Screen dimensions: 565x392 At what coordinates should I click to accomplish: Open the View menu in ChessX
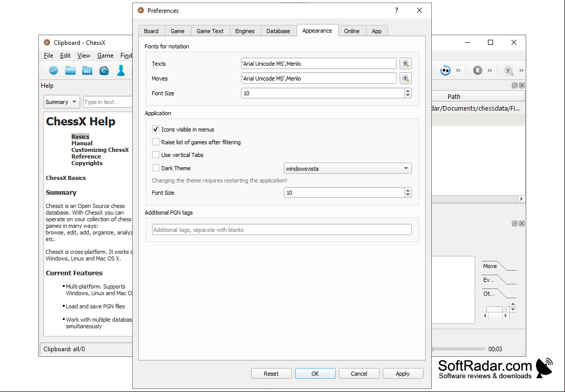pos(84,56)
